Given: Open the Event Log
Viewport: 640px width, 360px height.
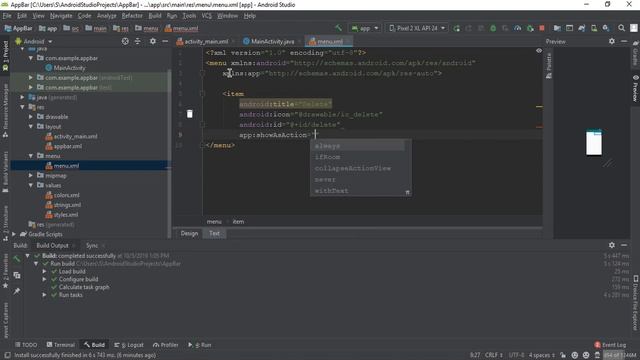Looking at the screenshot, I should tap(610, 345).
